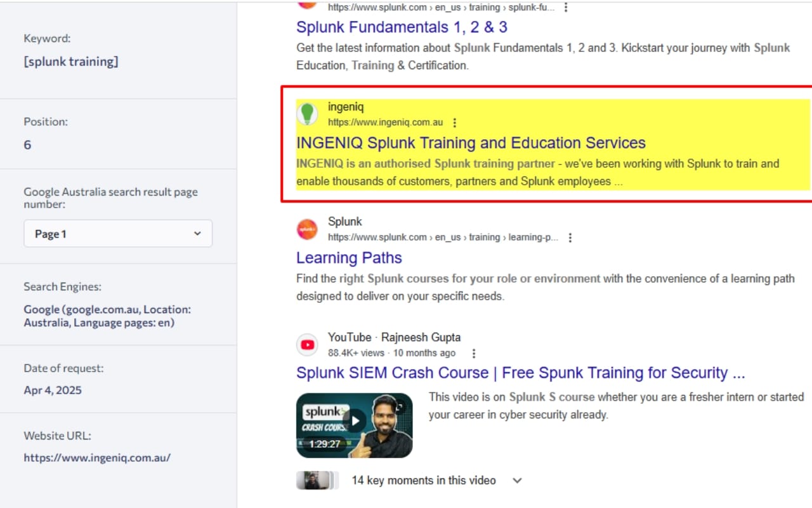Click the ingeniq green lightbulb favicon
The image size is (812, 508).
pyautogui.click(x=307, y=114)
